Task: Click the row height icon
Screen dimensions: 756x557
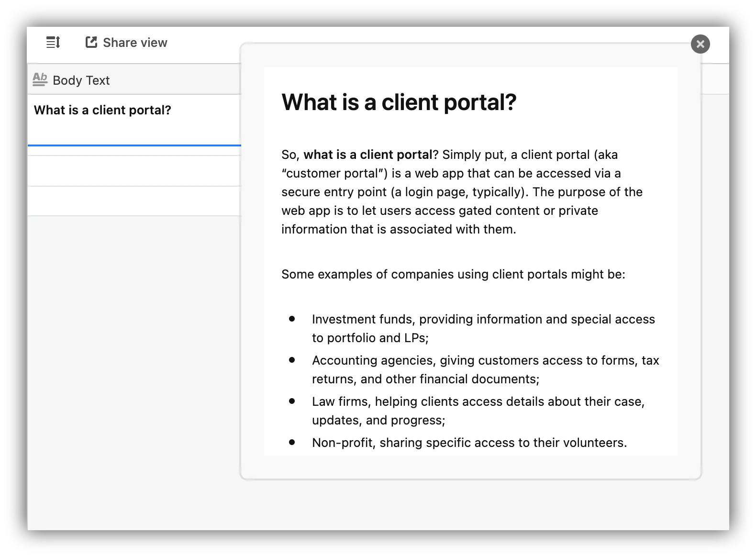Action: pyautogui.click(x=53, y=43)
